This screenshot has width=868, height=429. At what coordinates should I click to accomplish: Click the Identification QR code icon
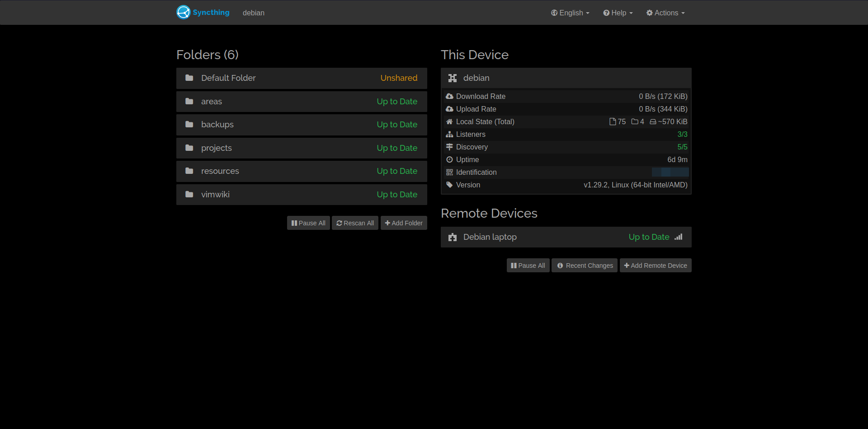(x=449, y=172)
